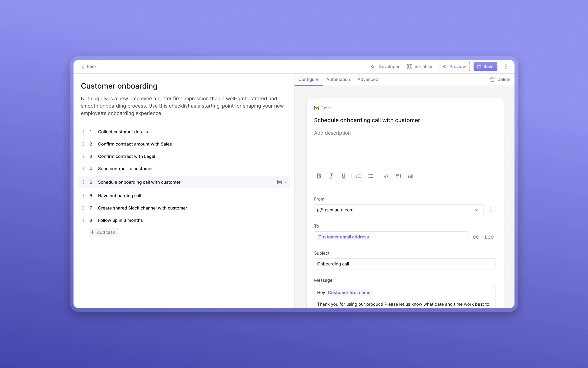Open the From email address dropdown
The width and height of the screenshot is (588, 368).
point(399,210)
